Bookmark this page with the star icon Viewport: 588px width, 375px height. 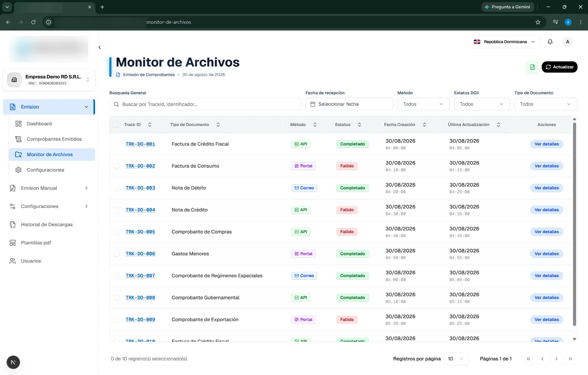[538, 22]
